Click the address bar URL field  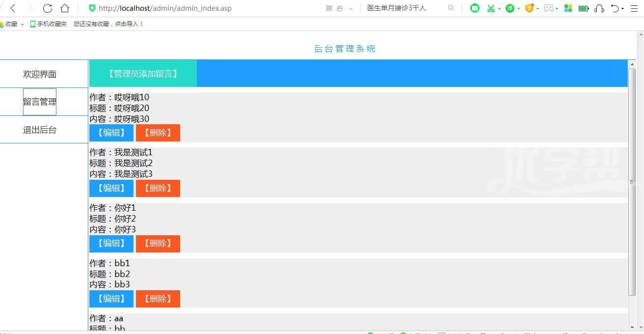pyautogui.click(x=196, y=8)
